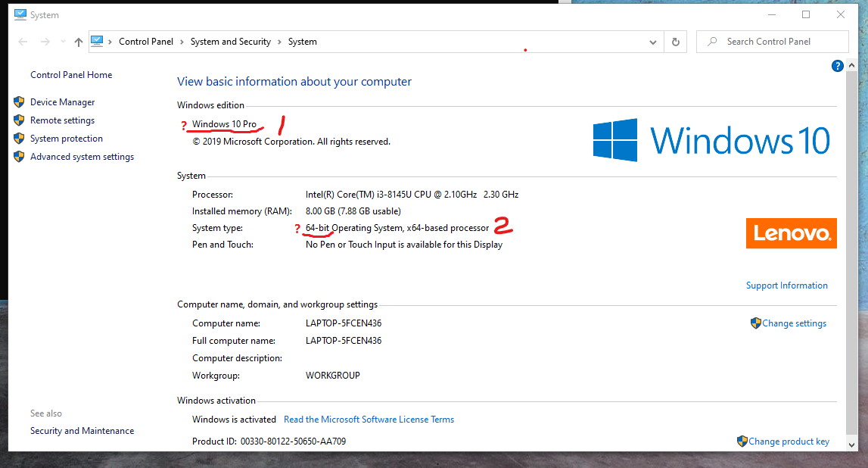Refresh the System page
The height and width of the screenshot is (468, 868).
coord(675,42)
